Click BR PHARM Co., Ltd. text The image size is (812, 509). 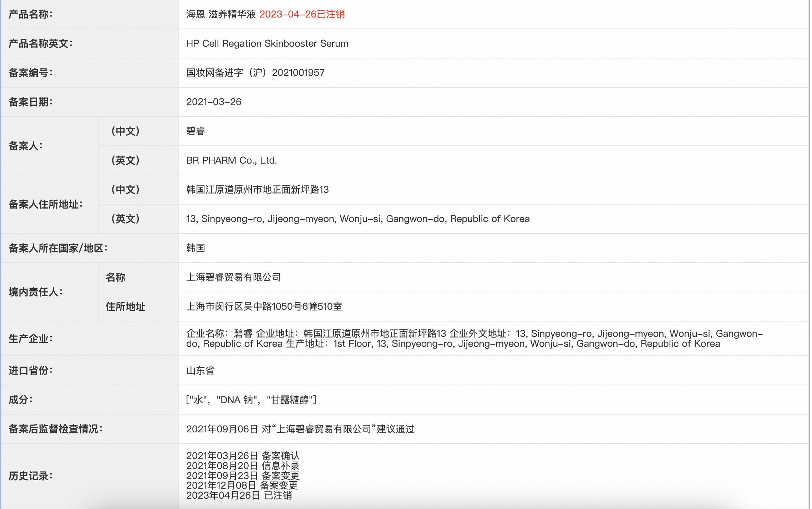[232, 160]
